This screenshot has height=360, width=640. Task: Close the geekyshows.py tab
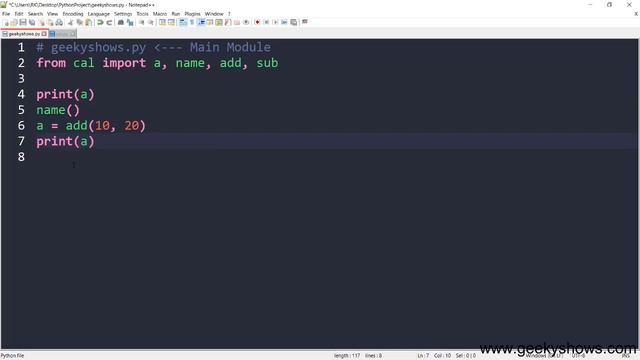point(44,34)
